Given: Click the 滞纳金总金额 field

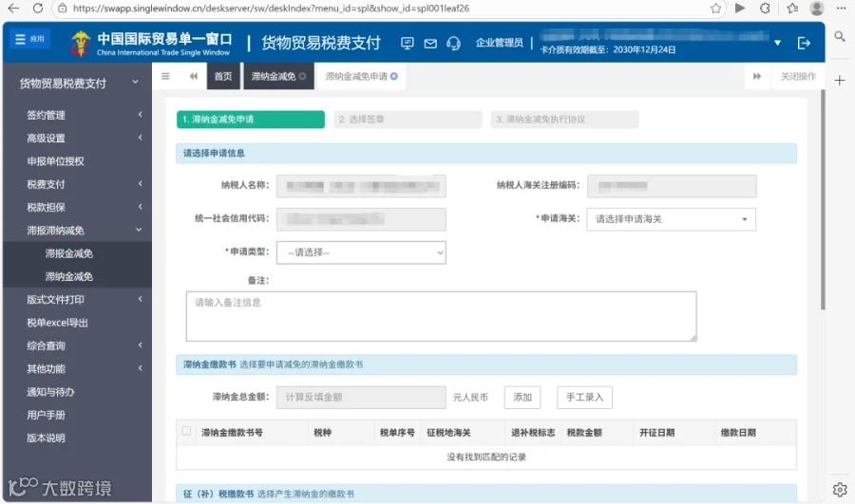Looking at the screenshot, I should click(x=361, y=397).
